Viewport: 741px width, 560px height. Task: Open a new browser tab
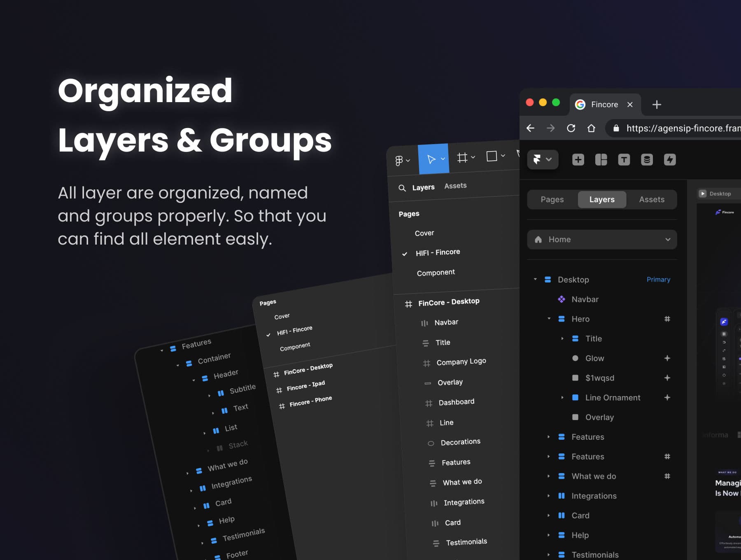coord(657,105)
